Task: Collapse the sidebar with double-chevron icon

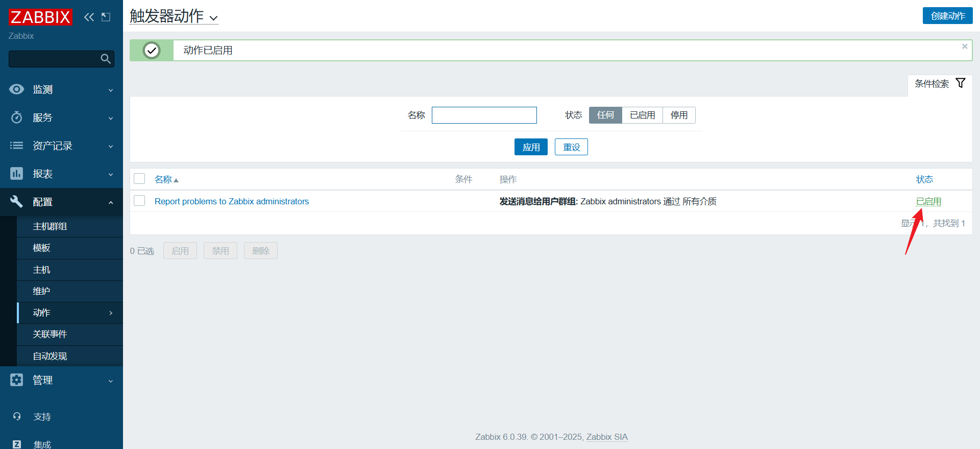Action: coord(89,17)
